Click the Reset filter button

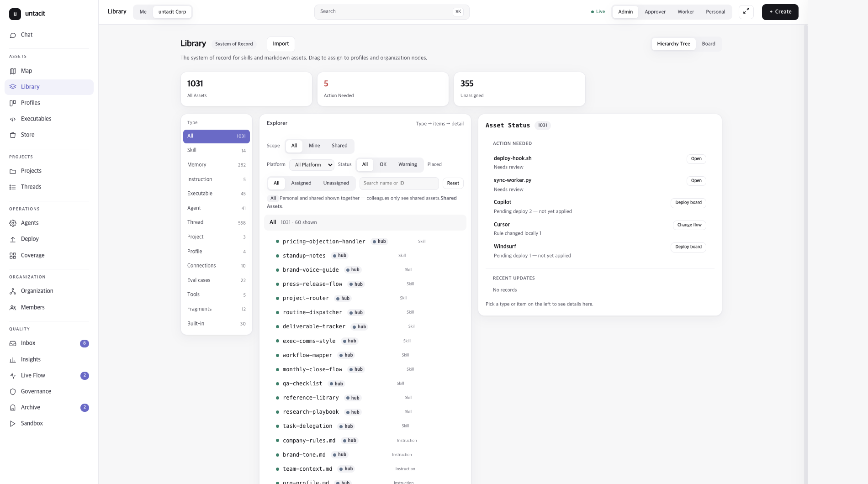pos(453,183)
